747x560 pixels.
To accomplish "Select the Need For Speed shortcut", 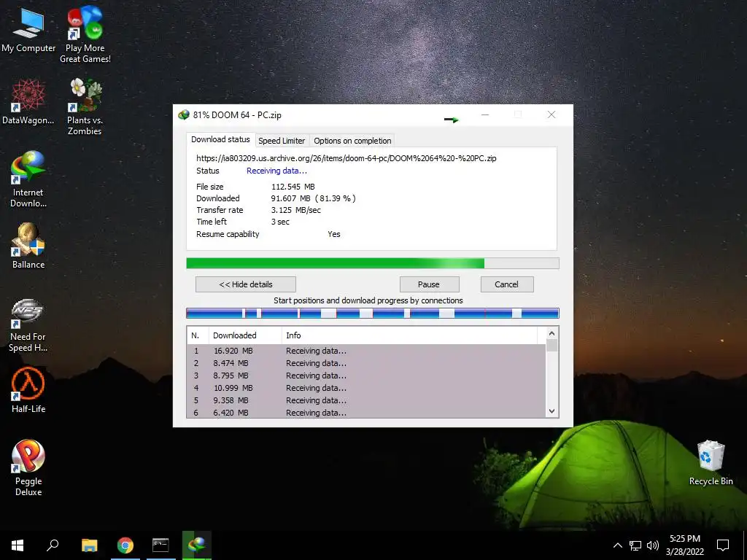I will click(x=28, y=326).
